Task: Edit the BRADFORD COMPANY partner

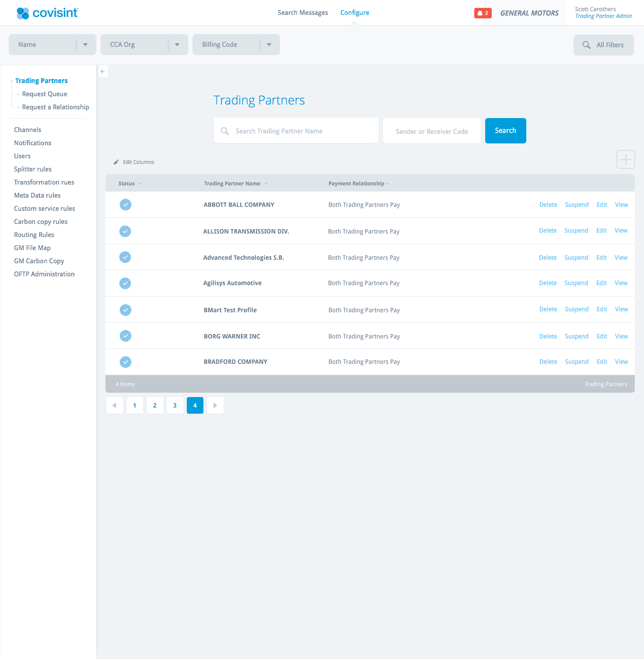Action: [602, 362]
